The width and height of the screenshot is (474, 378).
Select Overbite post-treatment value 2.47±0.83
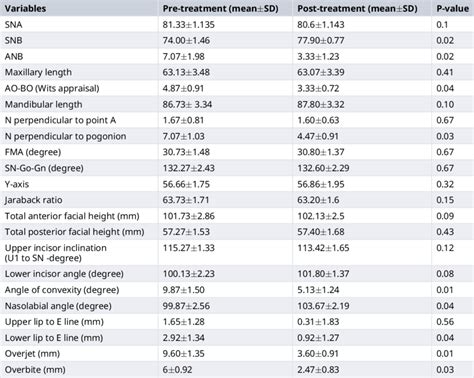318,369
